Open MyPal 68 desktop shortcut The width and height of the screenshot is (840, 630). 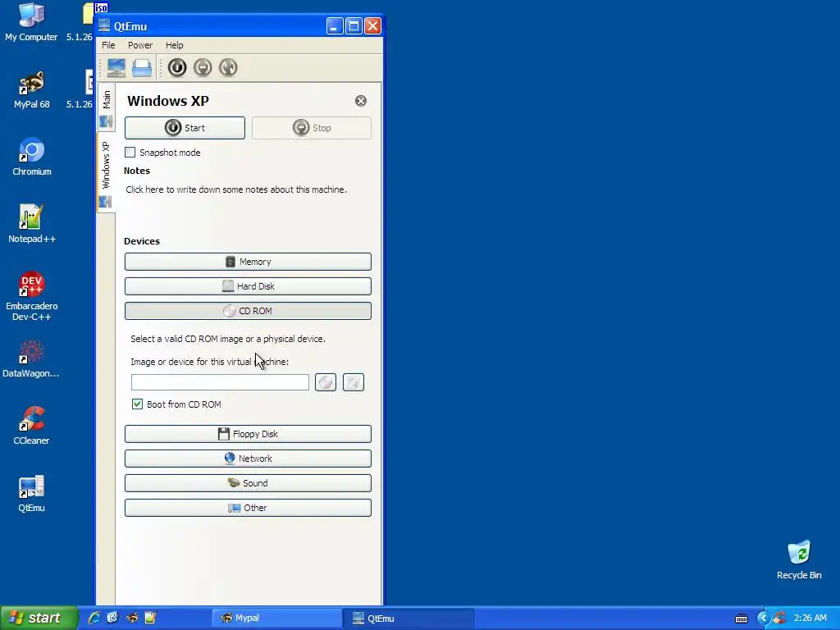32,90
